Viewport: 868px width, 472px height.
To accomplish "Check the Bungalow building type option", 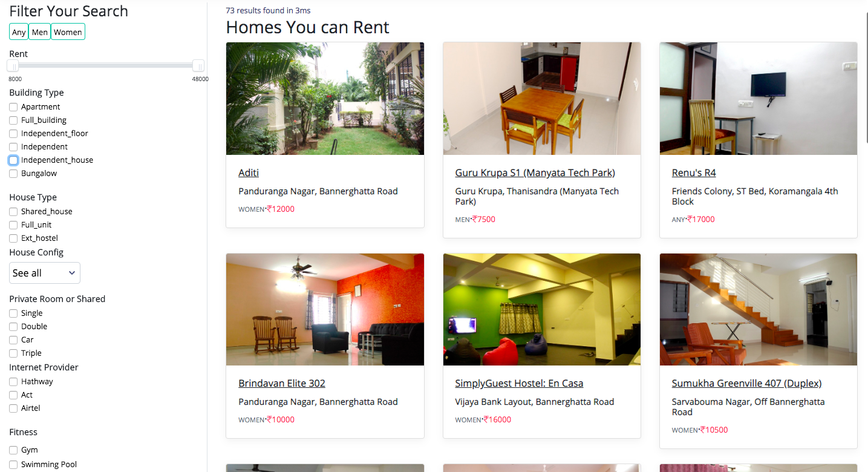I will coord(13,174).
